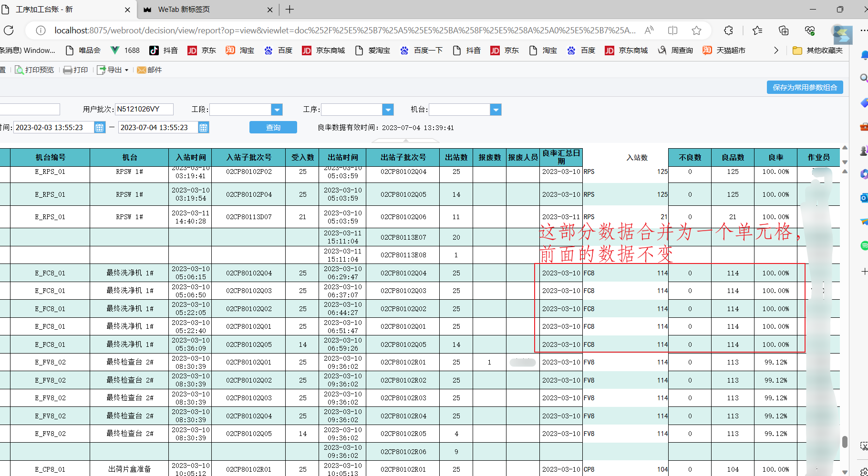Click 良率汇总日期 column header

(x=561, y=157)
